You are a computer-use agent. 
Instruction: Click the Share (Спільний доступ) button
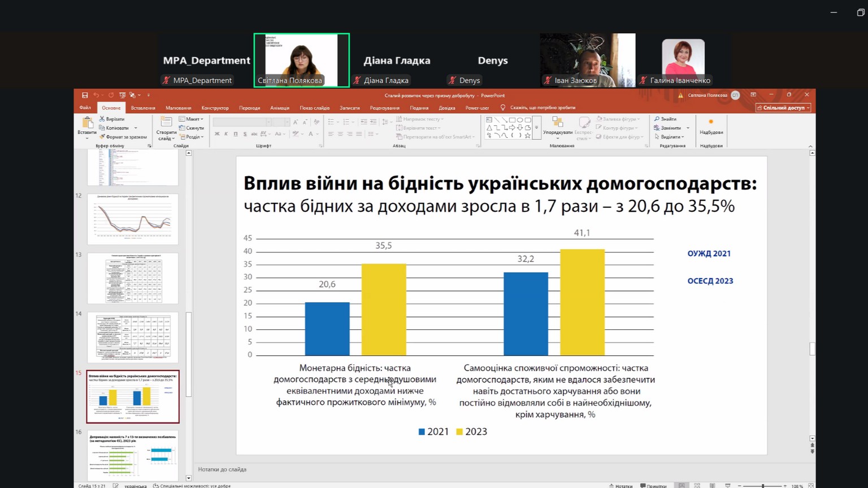click(x=783, y=108)
